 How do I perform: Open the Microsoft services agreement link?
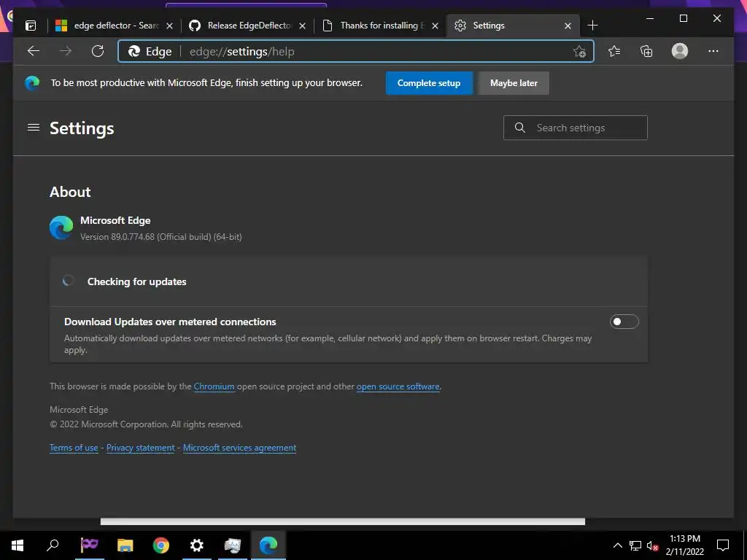(x=239, y=448)
